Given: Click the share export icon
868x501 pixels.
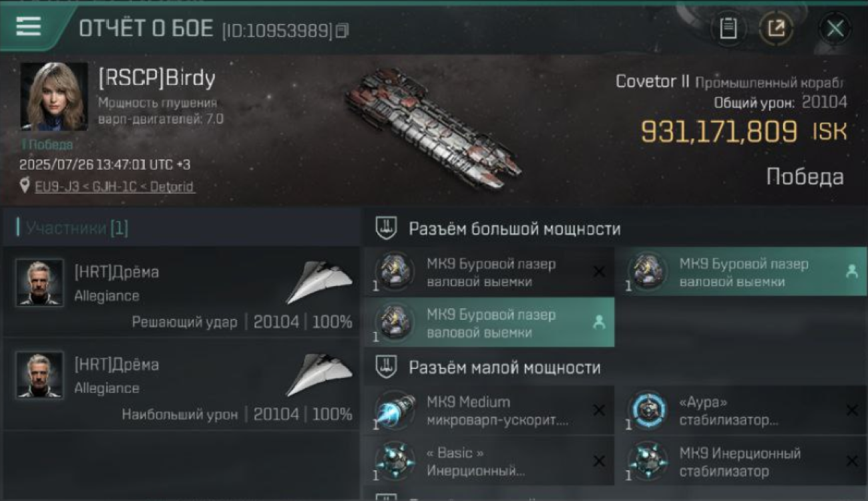Looking at the screenshot, I should point(777,29).
